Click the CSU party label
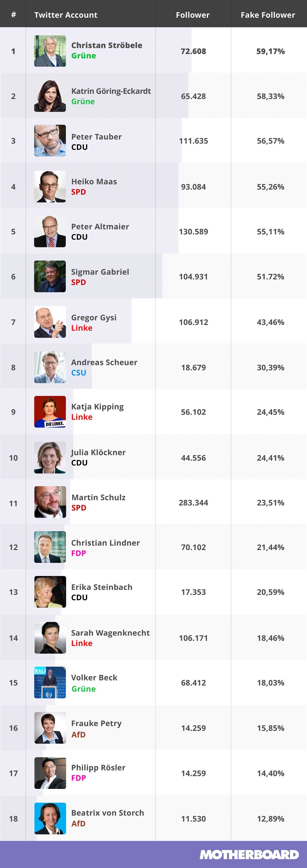The image size is (307, 868). tap(79, 373)
